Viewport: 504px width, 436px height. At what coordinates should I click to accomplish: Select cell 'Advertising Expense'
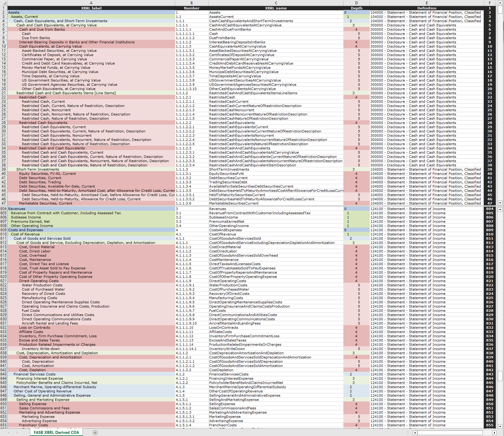(91, 421)
